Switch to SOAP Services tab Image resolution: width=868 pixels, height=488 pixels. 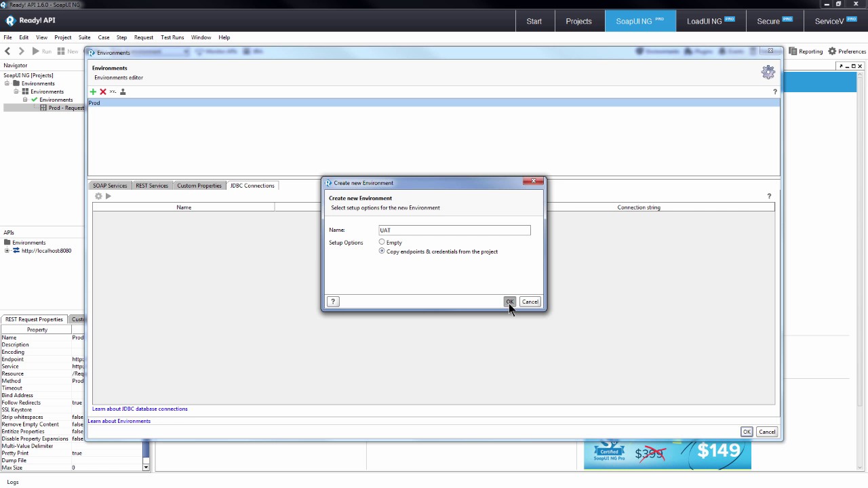click(110, 186)
